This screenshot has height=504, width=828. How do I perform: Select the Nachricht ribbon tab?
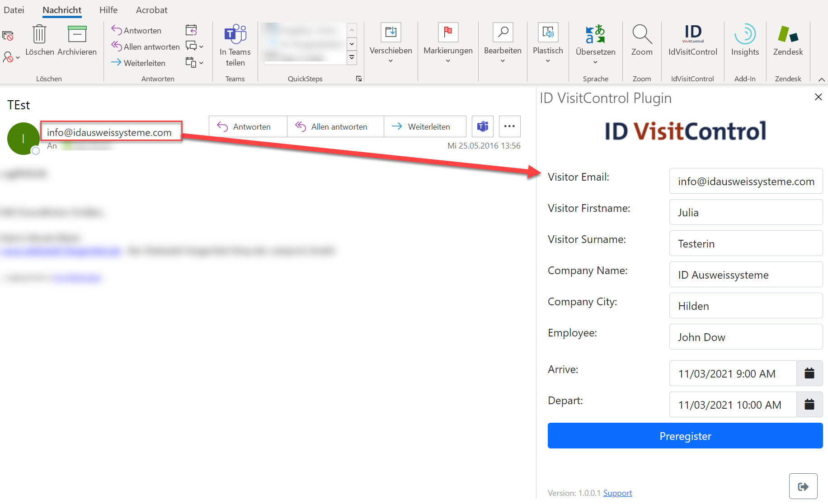[62, 10]
